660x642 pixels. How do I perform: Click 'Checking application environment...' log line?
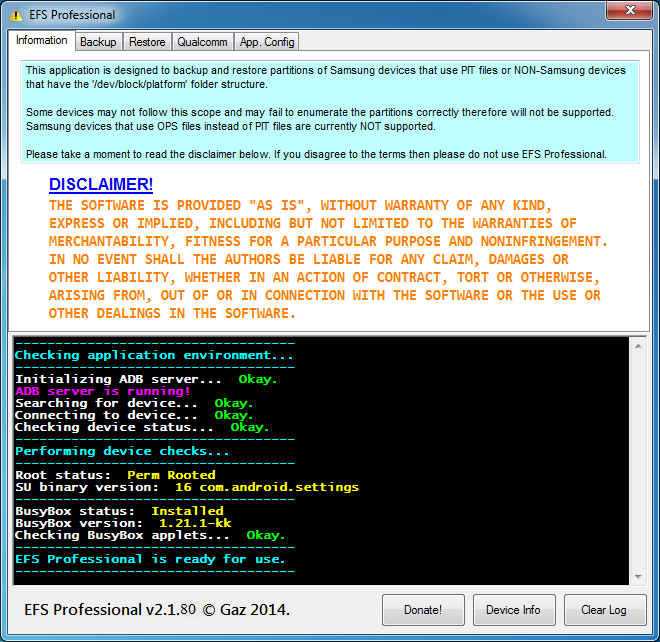pos(154,355)
